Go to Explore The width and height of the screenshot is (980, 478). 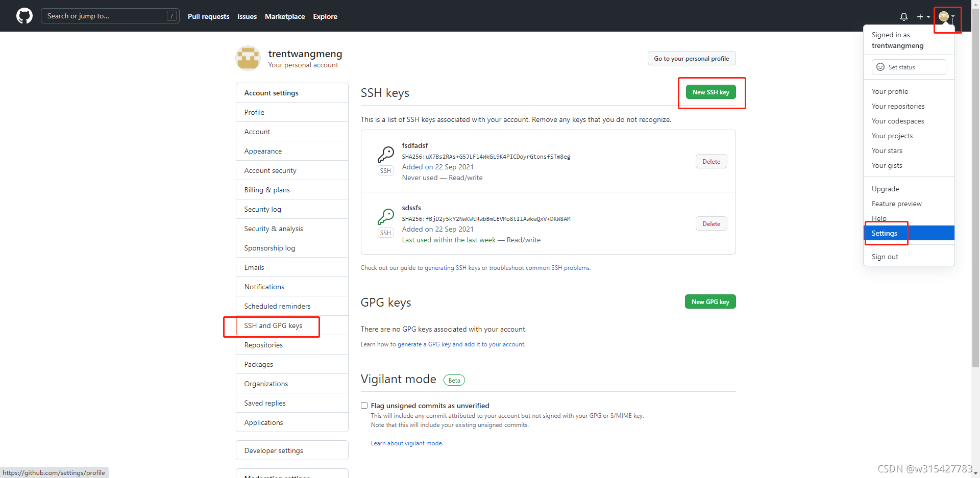[x=325, y=16]
